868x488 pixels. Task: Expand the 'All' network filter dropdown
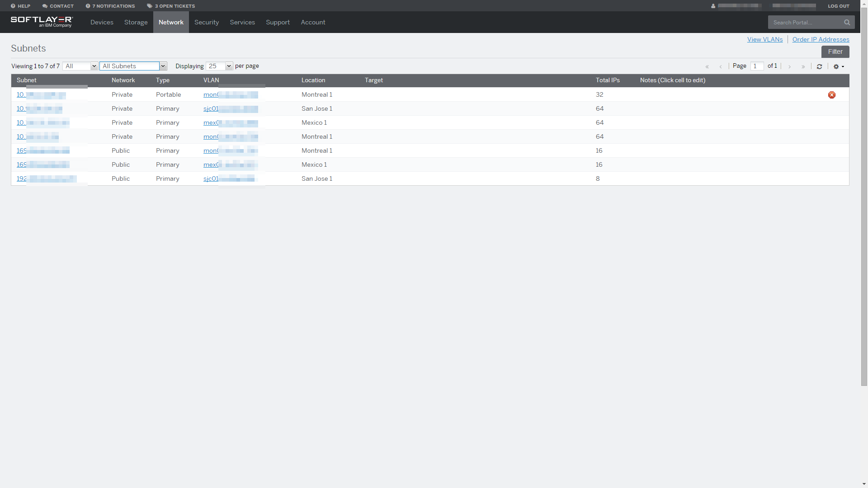click(x=80, y=66)
